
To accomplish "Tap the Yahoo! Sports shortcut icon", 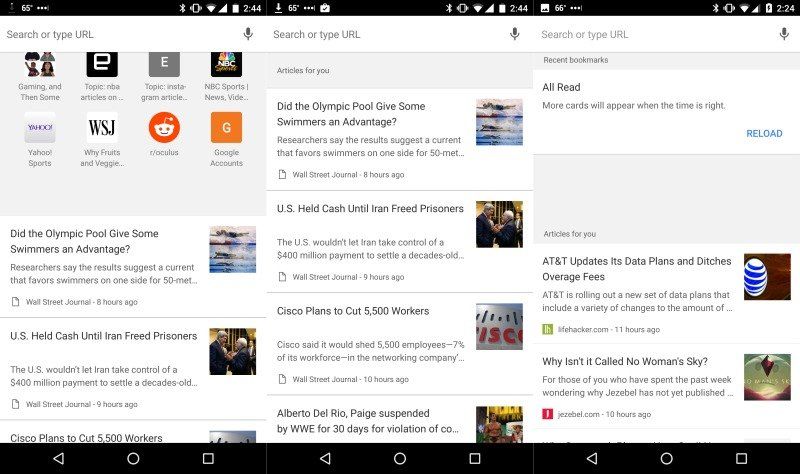I will (40, 128).
